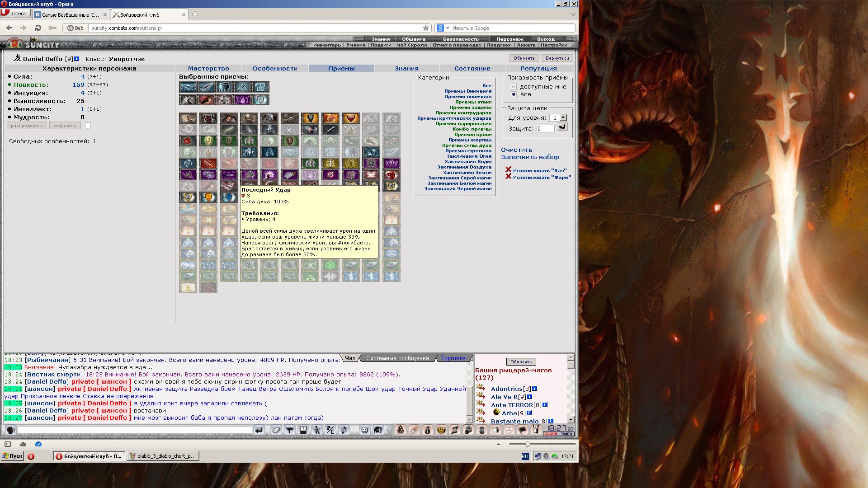Select the orange fist technique icon
868x488 pixels.
pyautogui.click(x=330, y=118)
